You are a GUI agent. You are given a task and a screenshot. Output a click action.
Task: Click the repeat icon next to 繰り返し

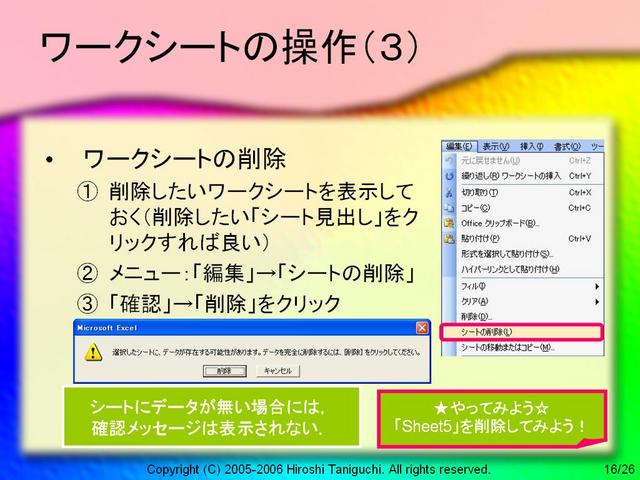point(449,176)
